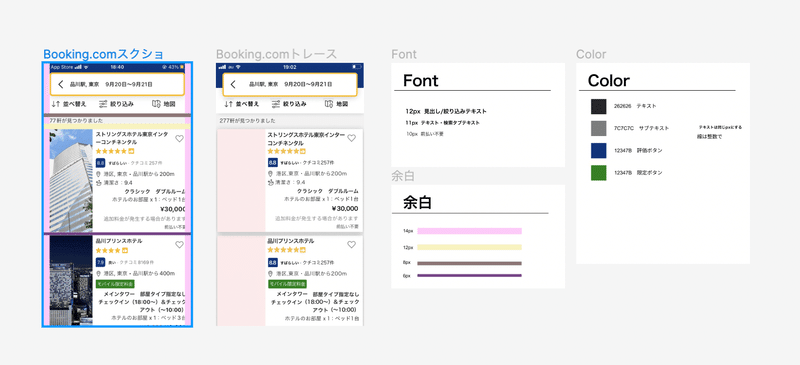Select the Color frame title label

[591, 54]
